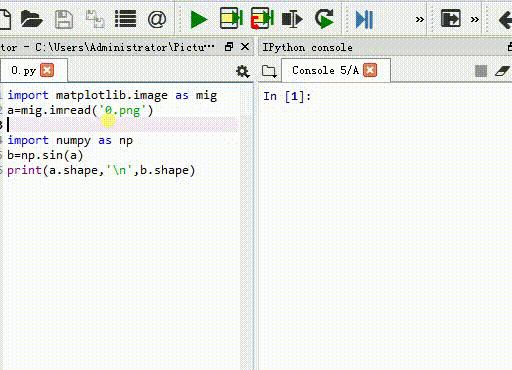The width and height of the screenshot is (512, 370).
Task: Close the editor pane
Action: pos(245,47)
